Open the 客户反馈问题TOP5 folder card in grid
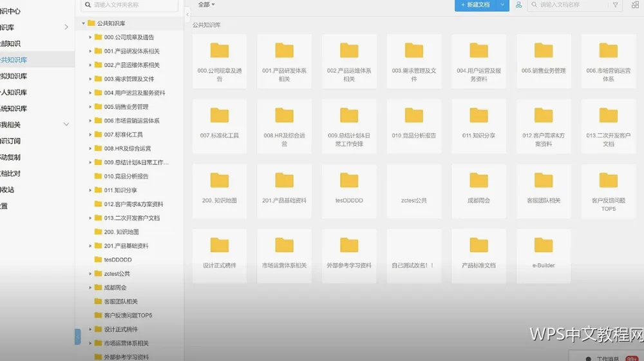This screenshot has width=644, height=361. (x=609, y=191)
